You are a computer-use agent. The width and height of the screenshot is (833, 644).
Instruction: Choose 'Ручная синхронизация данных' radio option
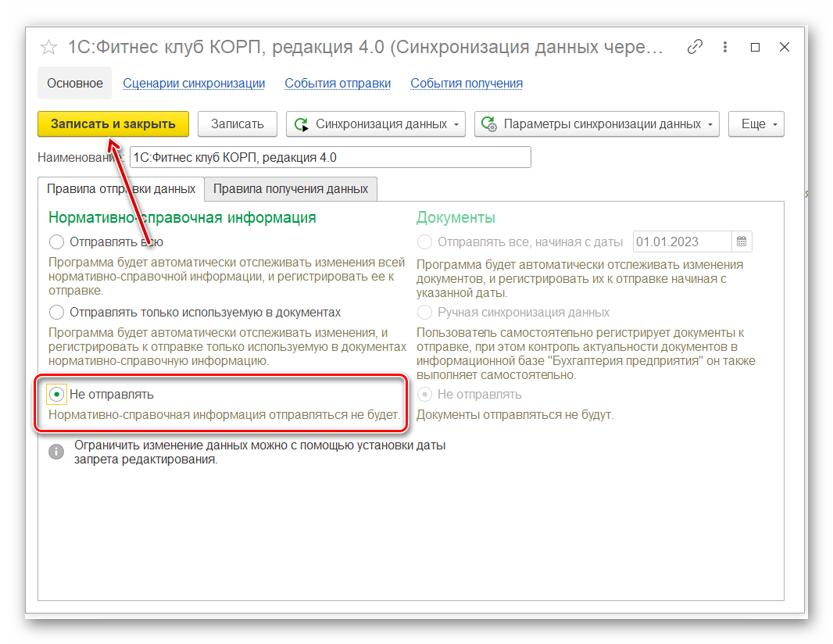click(424, 313)
